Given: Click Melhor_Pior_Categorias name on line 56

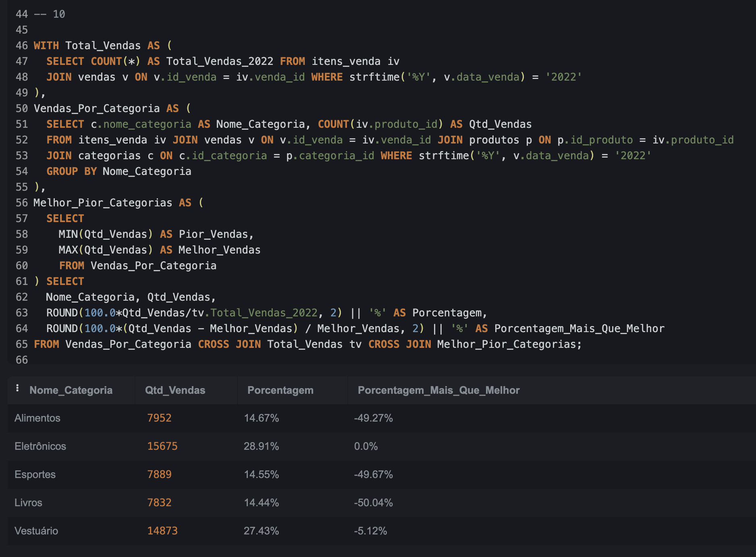Looking at the screenshot, I should click(103, 203).
